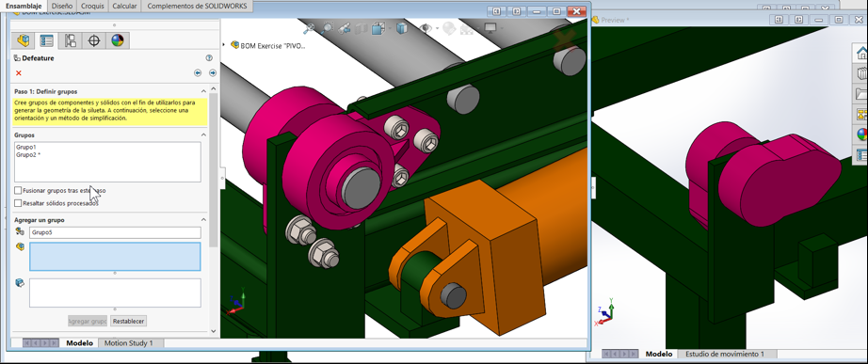
Task: Click Tile Right button of main window
Action: (517, 11)
